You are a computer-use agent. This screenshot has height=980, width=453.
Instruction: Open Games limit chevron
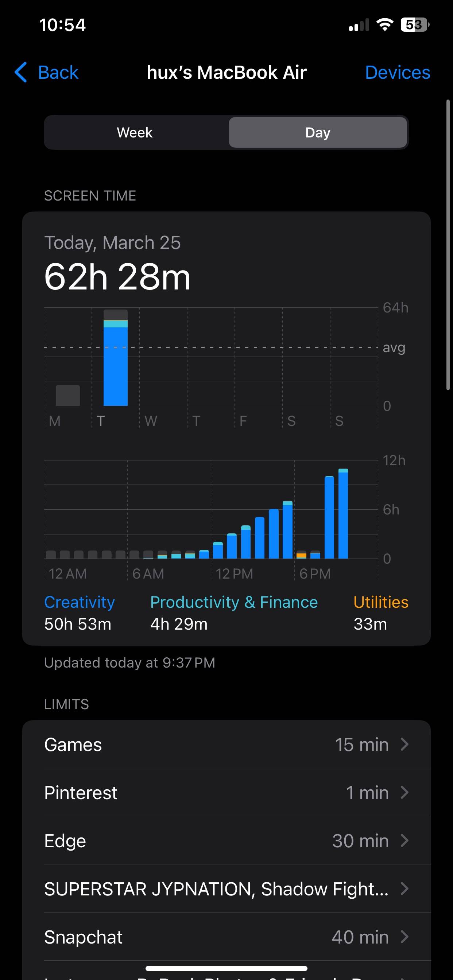click(404, 744)
